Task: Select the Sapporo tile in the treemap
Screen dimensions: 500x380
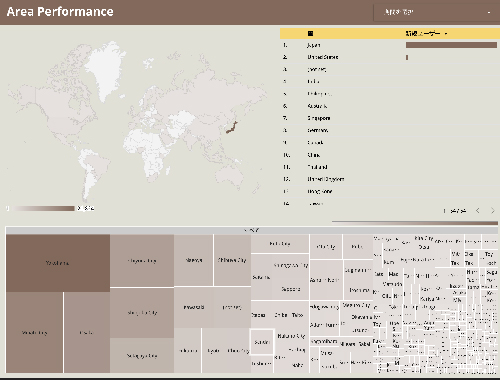Action: click(x=291, y=289)
